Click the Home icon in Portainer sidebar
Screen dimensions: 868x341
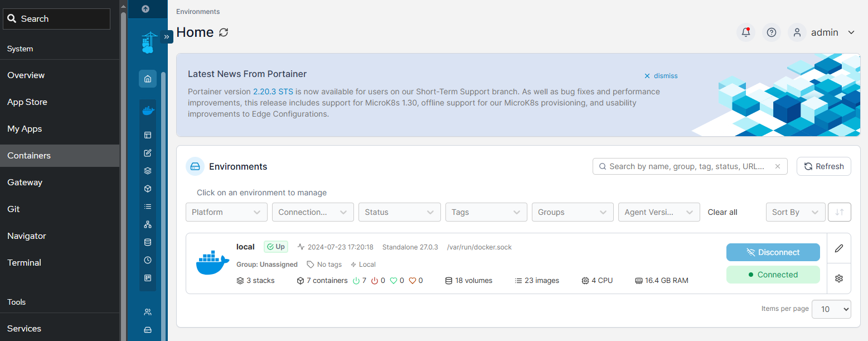pos(148,79)
